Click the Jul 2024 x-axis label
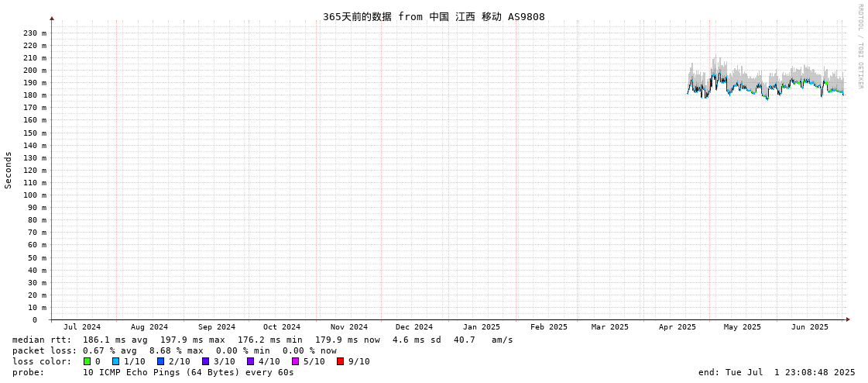The width and height of the screenshot is (868, 383). click(83, 327)
